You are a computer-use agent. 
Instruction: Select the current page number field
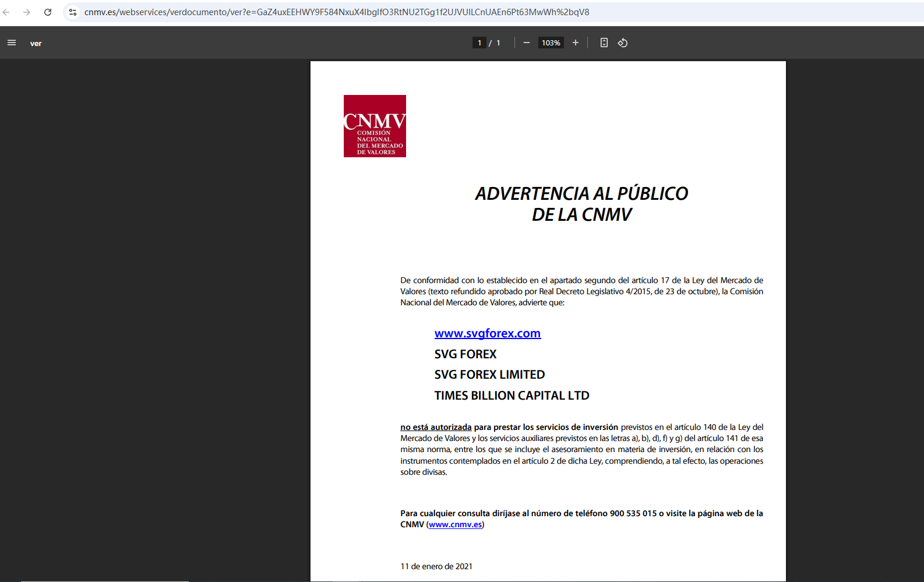click(x=479, y=43)
